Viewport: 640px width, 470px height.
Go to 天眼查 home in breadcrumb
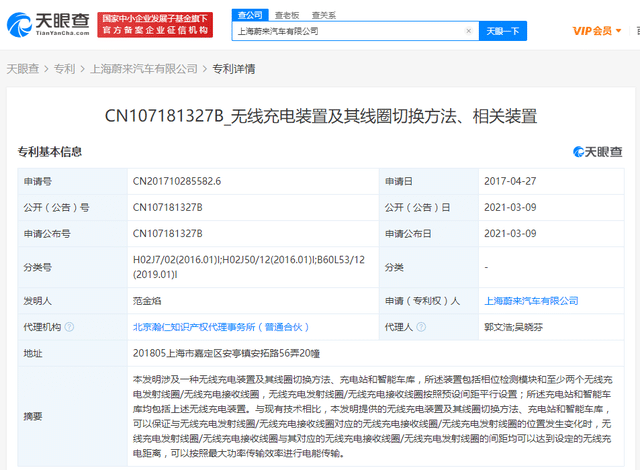(22, 69)
